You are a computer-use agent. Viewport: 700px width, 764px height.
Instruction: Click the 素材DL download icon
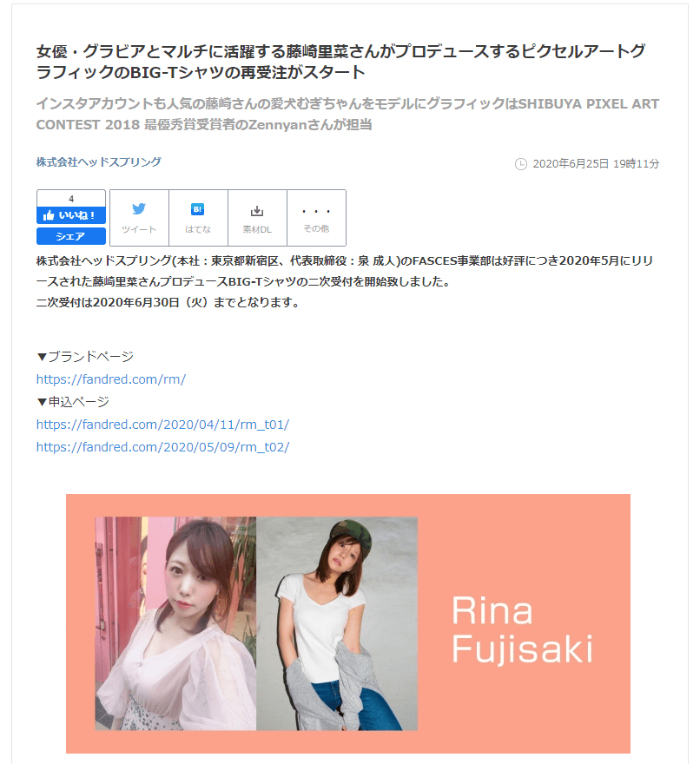coord(257,210)
